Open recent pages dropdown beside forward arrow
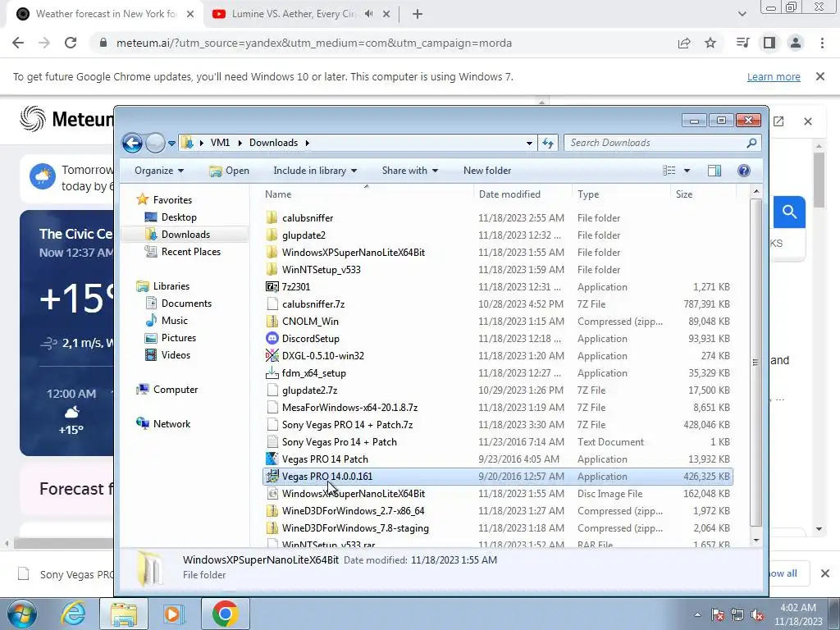 (171, 144)
